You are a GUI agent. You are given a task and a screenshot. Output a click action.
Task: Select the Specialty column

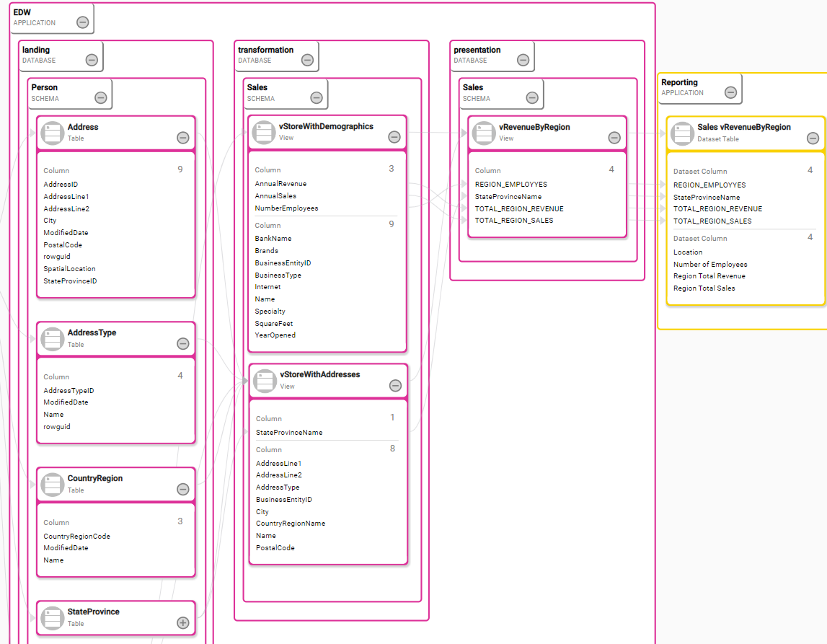click(270, 312)
